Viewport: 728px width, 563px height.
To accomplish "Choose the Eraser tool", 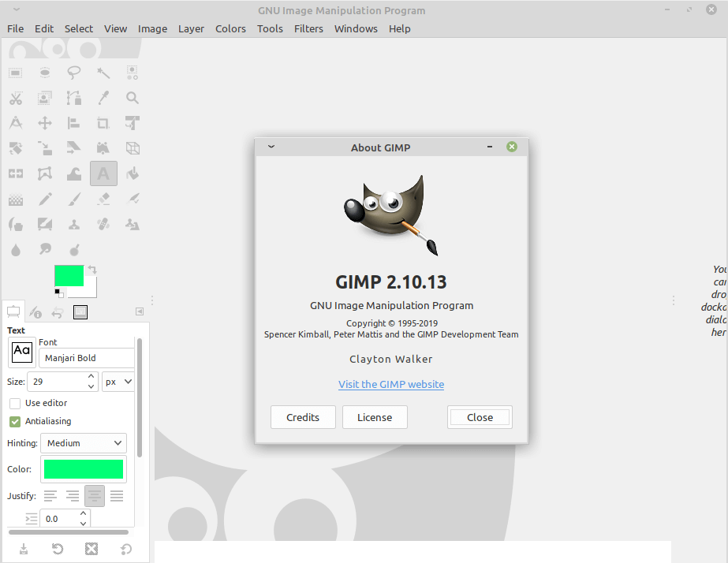I will (103, 199).
